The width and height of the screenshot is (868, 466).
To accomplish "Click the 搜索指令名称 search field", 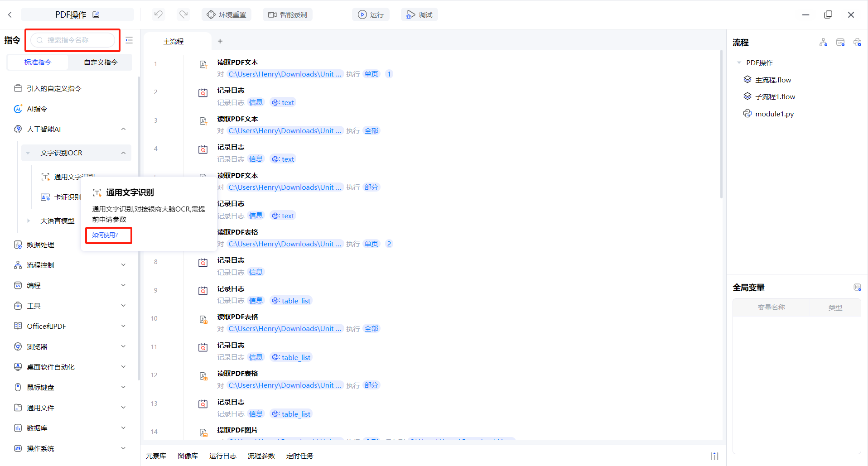I will [72, 40].
